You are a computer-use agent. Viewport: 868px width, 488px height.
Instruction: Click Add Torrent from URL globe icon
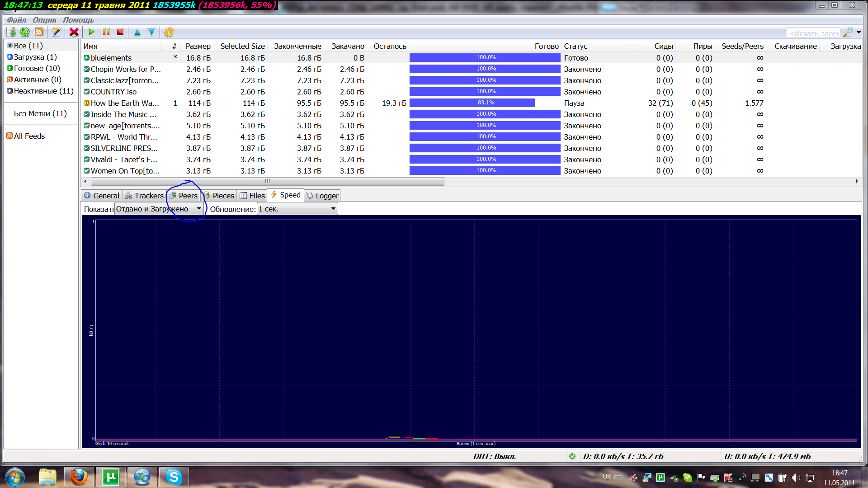[x=25, y=32]
